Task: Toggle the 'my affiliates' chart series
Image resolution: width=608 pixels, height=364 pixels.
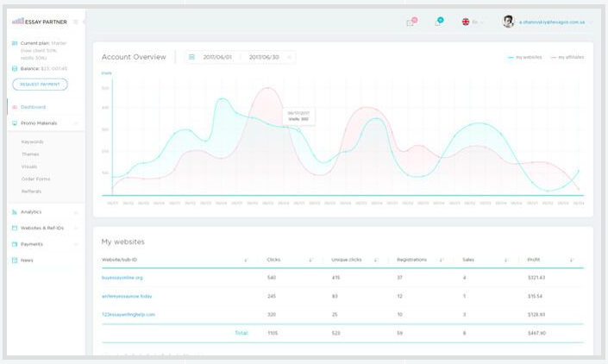Action: coord(567,57)
